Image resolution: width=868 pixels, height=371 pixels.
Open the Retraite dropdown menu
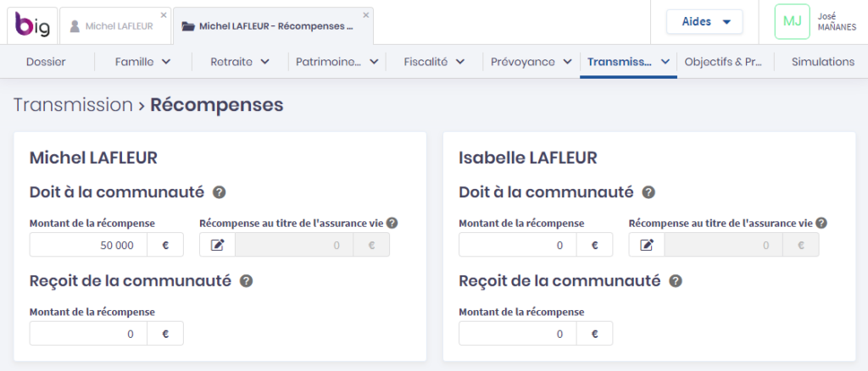pos(240,62)
